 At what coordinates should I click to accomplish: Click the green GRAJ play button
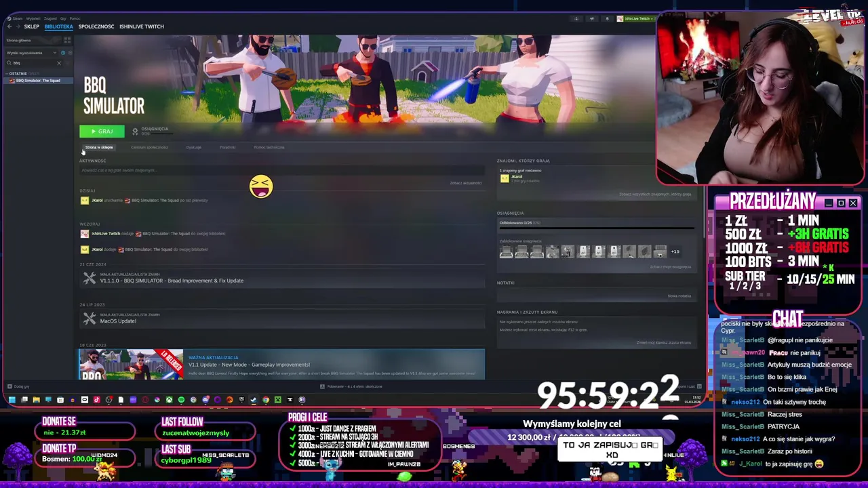pos(102,131)
